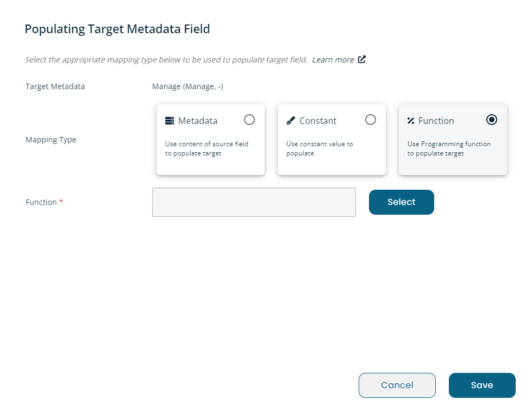Click the Function card title

[436, 121]
